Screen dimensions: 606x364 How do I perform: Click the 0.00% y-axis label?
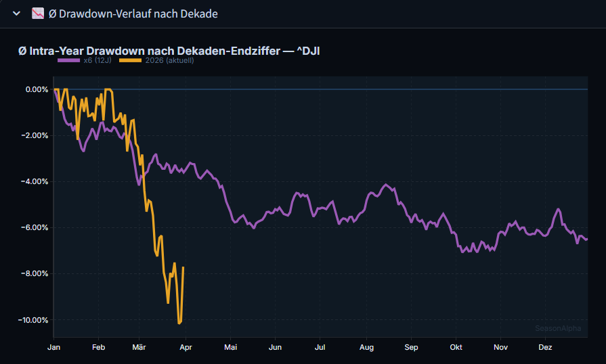[37, 89]
